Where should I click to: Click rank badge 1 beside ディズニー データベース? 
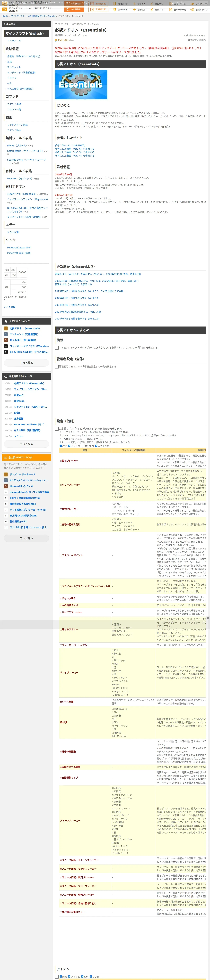pos(6,474)
